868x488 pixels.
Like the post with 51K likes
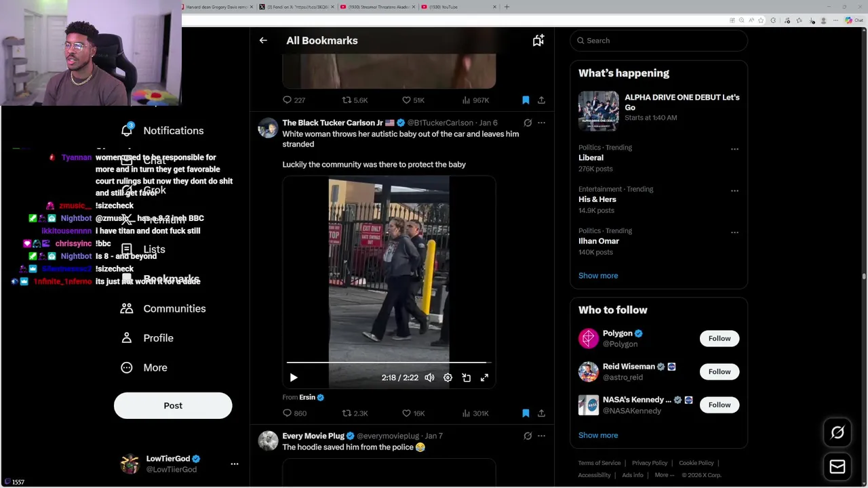(x=413, y=100)
